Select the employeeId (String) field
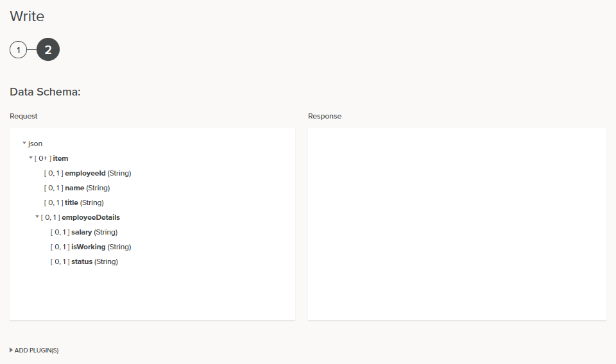 pyautogui.click(x=88, y=173)
